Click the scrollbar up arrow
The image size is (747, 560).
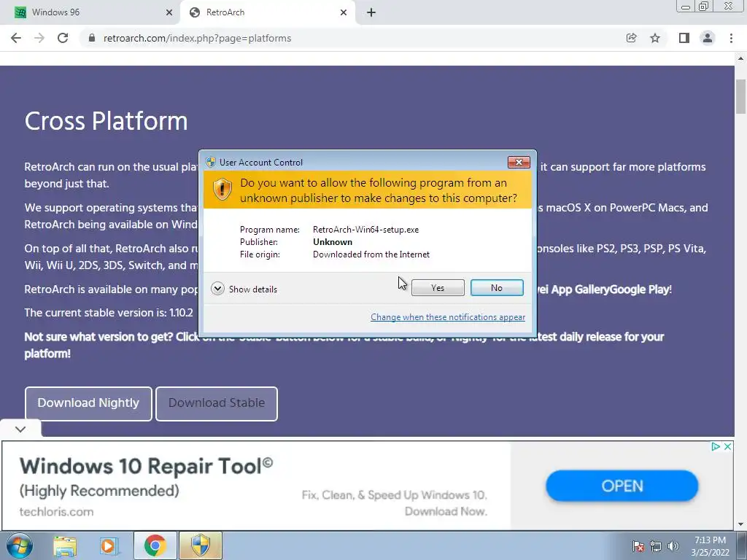click(x=740, y=58)
